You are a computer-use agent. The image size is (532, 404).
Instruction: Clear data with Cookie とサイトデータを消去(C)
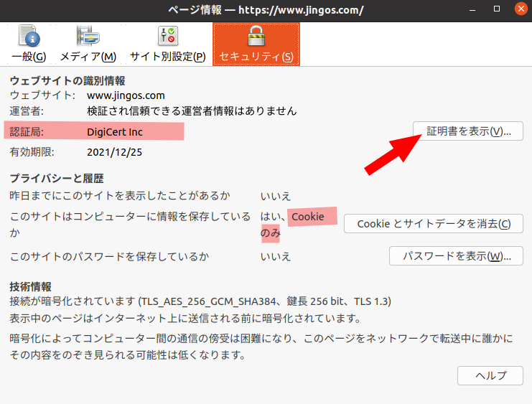pos(433,224)
